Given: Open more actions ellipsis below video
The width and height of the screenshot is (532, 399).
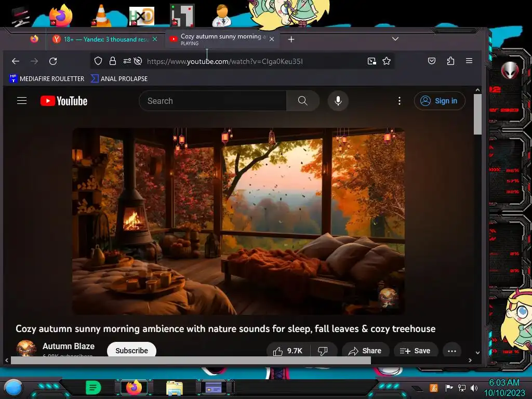Looking at the screenshot, I should point(452,351).
